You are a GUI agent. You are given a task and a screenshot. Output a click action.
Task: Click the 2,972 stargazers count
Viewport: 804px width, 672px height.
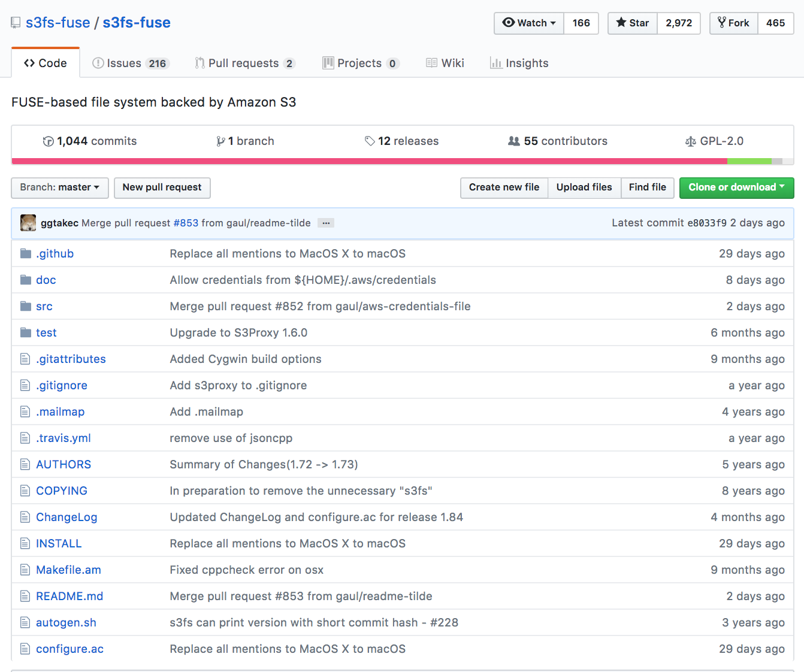679,23
